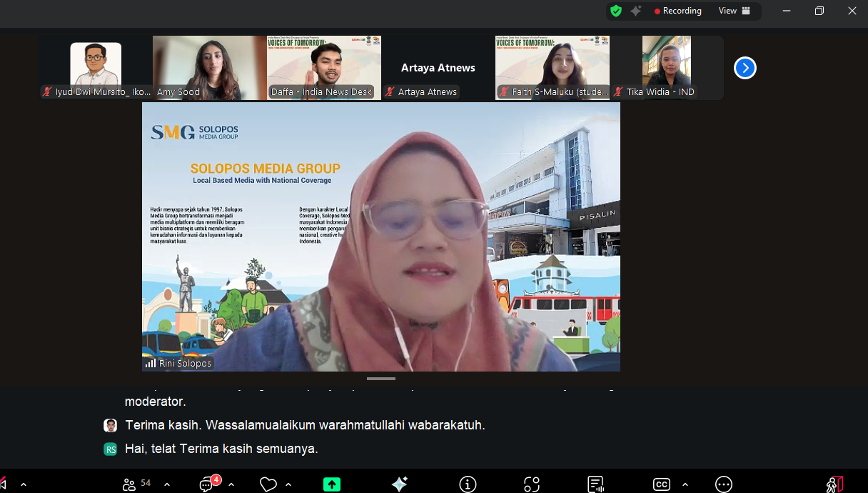The image size is (868, 493).
Task: Open the View layout menu
Action: point(735,11)
